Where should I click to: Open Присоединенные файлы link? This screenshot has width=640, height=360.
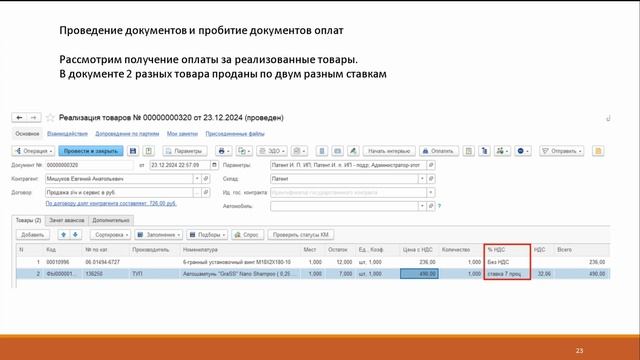click(x=235, y=133)
